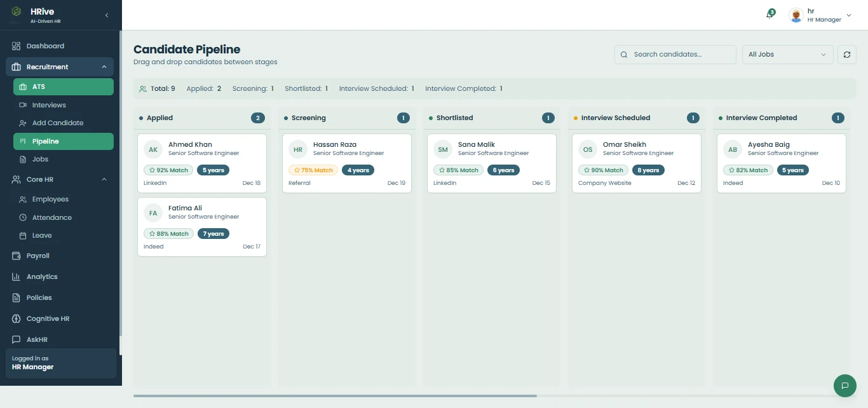
Task: Click the hr user avatar
Action: click(796, 15)
